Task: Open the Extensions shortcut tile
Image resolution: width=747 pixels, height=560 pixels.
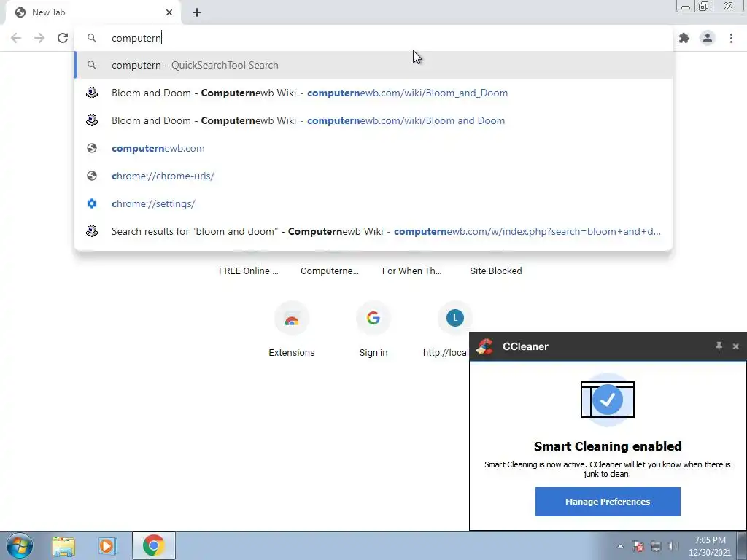Action: (x=292, y=330)
